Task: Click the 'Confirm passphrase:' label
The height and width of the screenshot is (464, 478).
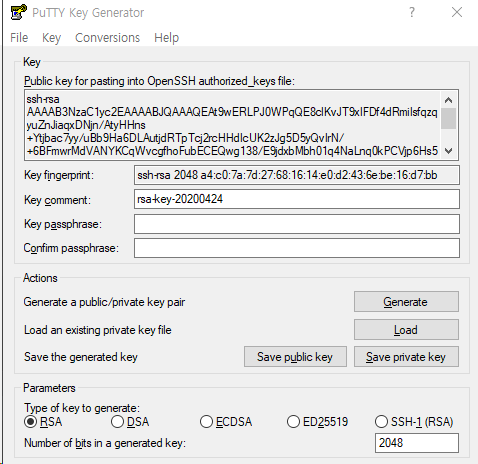Action: coord(71,248)
